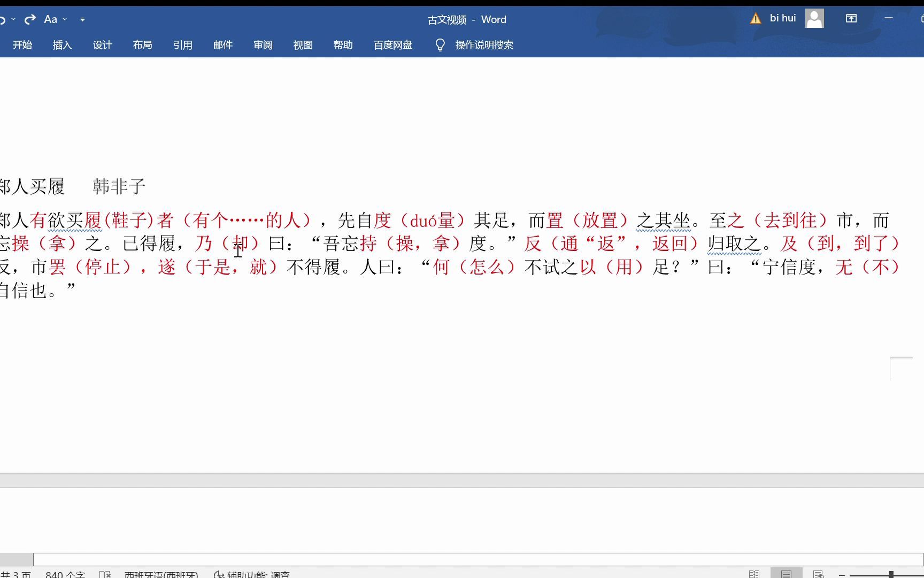Minimize the Word window
This screenshot has width=924, height=578.
click(889, 18)
